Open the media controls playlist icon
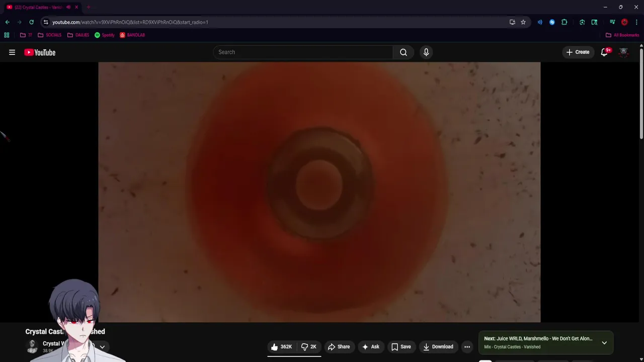 coord(612,22)
